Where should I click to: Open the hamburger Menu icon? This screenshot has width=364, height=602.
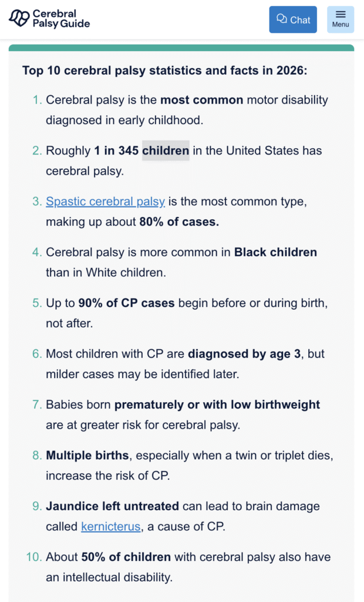click(341, 15)
